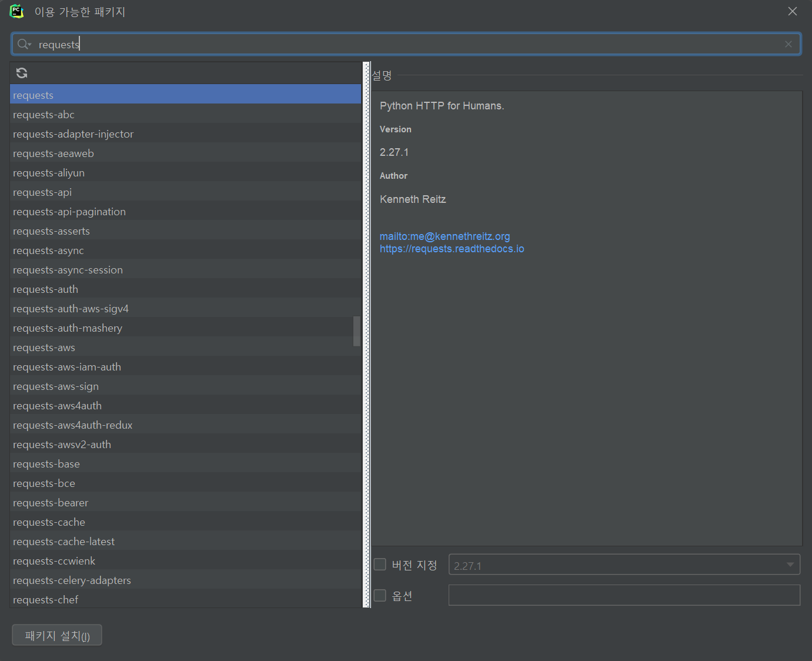Select requests-cache-latest package
This screenshot has height=661, width=812.
coord(185,542)
